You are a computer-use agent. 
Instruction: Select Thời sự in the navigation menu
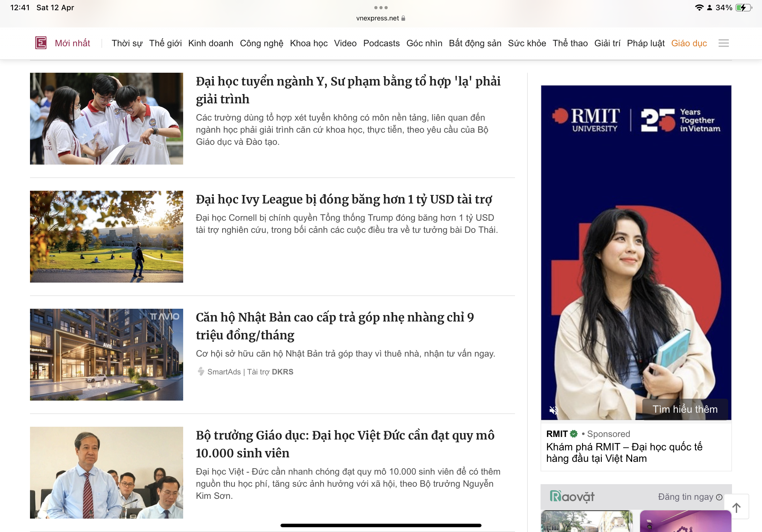tap(126, 43)
